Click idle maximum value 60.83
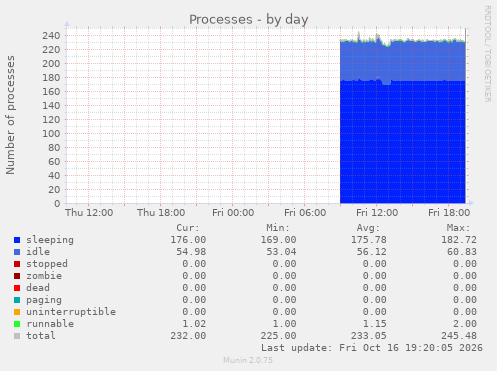This screenshot has height=371, width=497. 462,252
